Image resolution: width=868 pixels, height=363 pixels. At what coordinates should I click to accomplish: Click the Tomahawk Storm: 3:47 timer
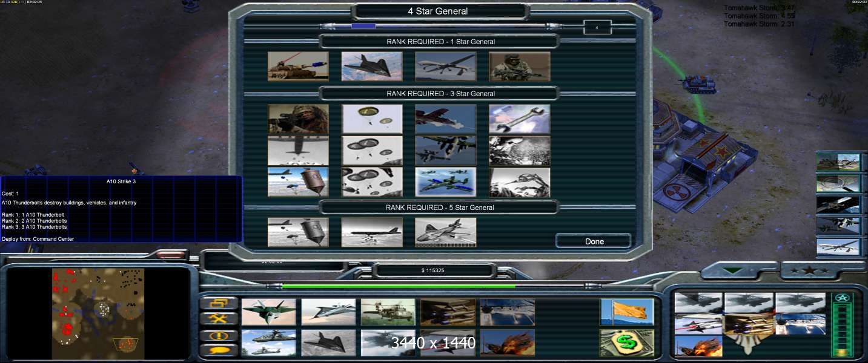point(760,8)
